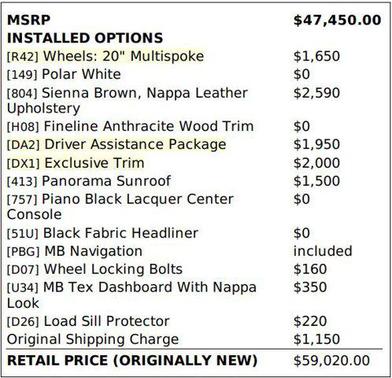Click the MSRP heading label
This screenshot has height=378, width=392.
coord(29,20)
